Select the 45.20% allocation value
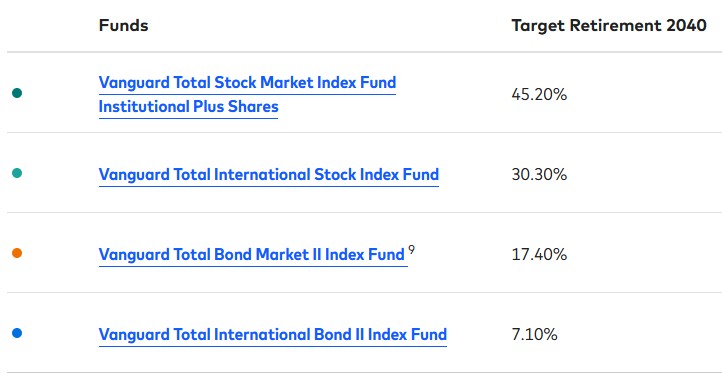722x385 pixels. (x=539, y=94)
